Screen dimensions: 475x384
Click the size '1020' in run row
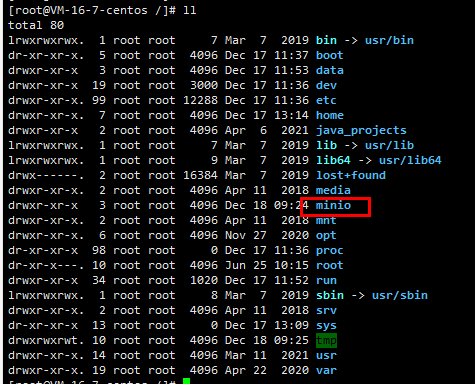point(204,280)
